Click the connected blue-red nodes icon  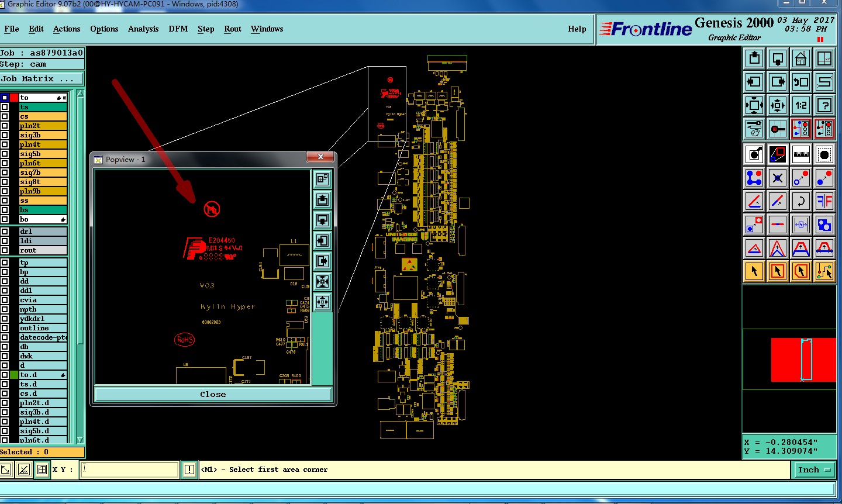pyautogui.click(x=754, y=178)
